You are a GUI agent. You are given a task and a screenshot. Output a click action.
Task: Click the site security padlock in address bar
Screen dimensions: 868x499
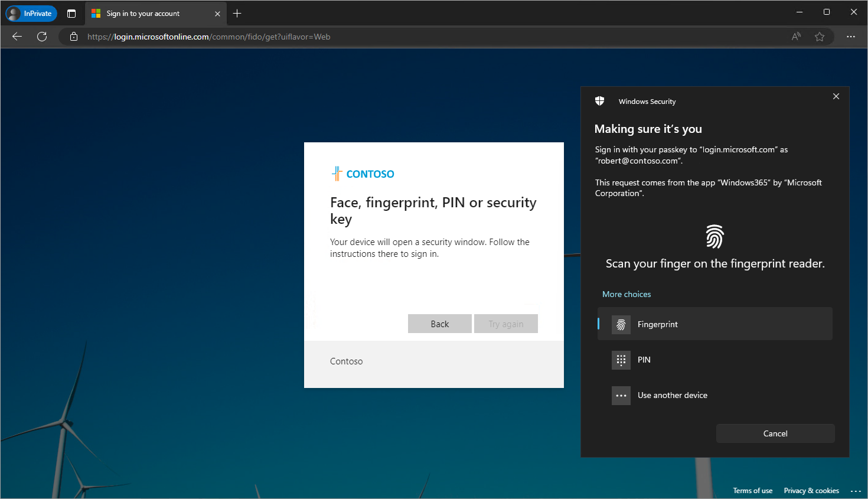pyautogui.click(x=73, y=36)
